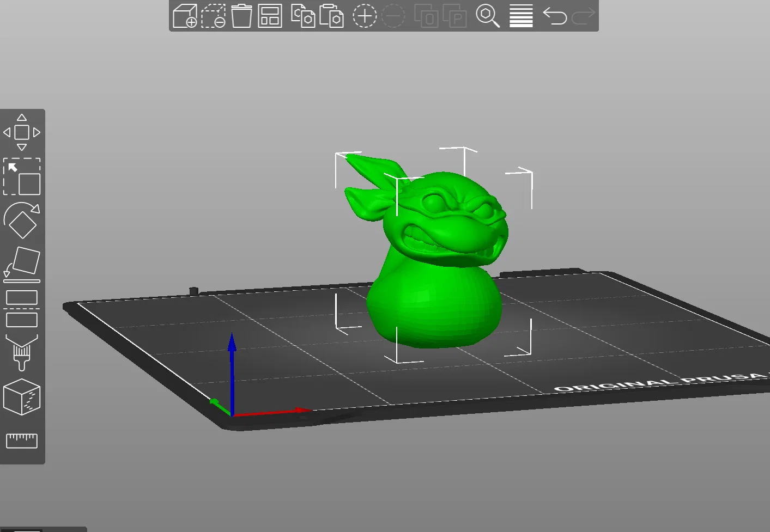Open the Paint-on supports brush tool
770x532 pixels.
point(22,353)
